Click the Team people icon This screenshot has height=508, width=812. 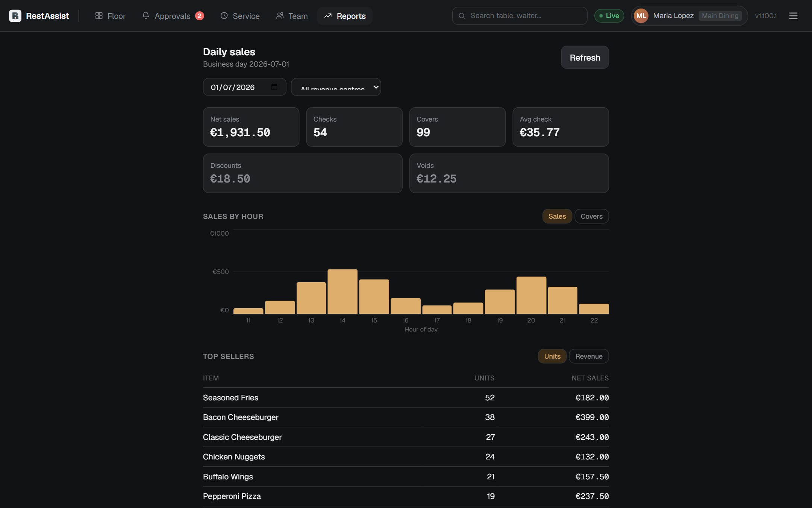[x=280, y=16]
